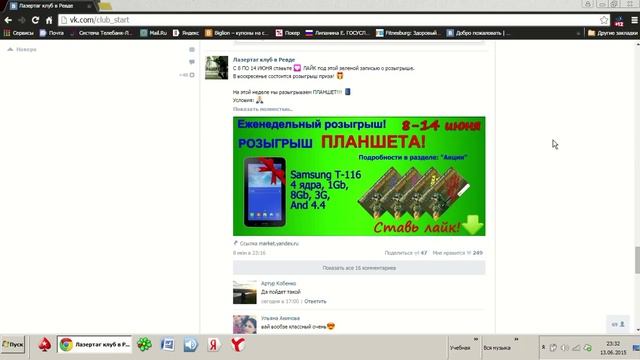This screenshot has width=640, height=360.
Task: Like the post via Мне нравится
Action: tap(458, 253)
